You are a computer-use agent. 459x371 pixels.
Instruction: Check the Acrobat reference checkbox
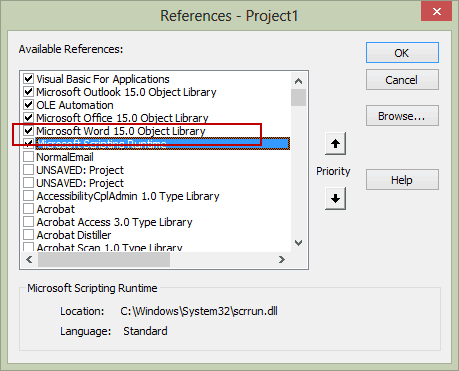(x=28, y=209)
